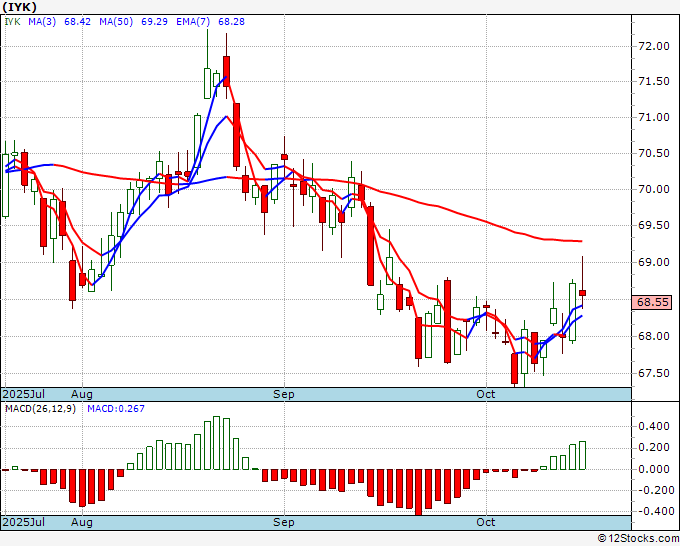Click the EMA(7) legend label
This screenshot has width=680, height=546.
click(193, 22)
